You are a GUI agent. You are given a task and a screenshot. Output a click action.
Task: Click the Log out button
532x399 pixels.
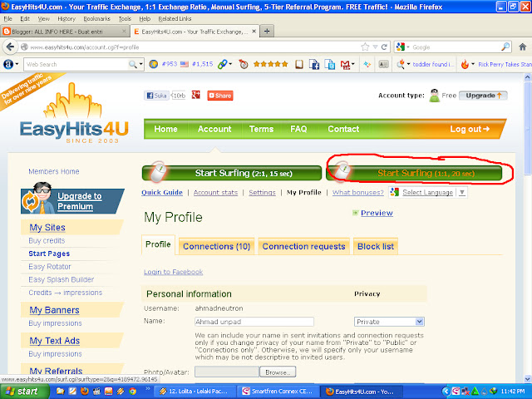click(470, 129)
